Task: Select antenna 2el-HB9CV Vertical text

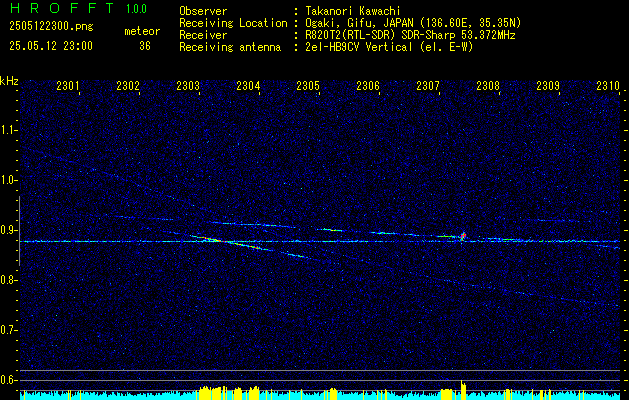Action: 389,47
